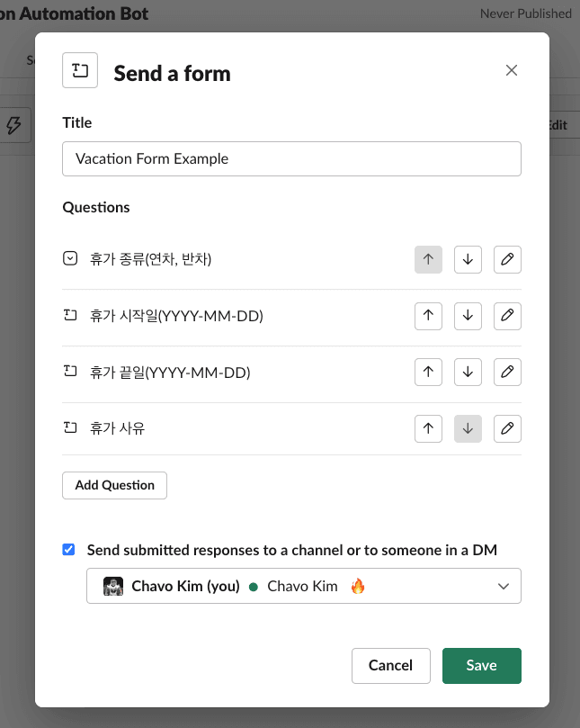
Task: Edit the 휴가 종류 question with the pencil icon
Action: click(507, 259)
